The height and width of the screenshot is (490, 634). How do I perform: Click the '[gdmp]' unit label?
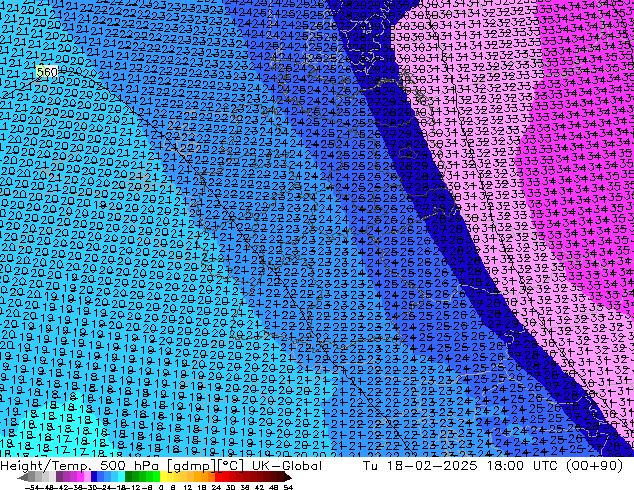pyautogui.click(x=192, y=466)
